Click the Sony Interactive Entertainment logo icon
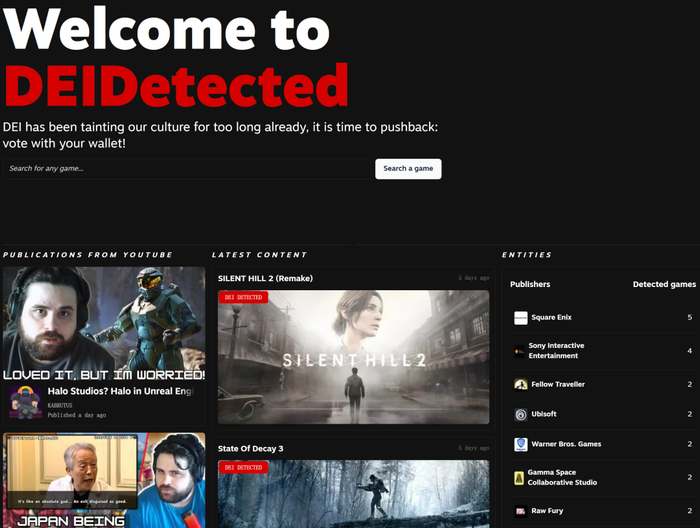 pos(519,351)
